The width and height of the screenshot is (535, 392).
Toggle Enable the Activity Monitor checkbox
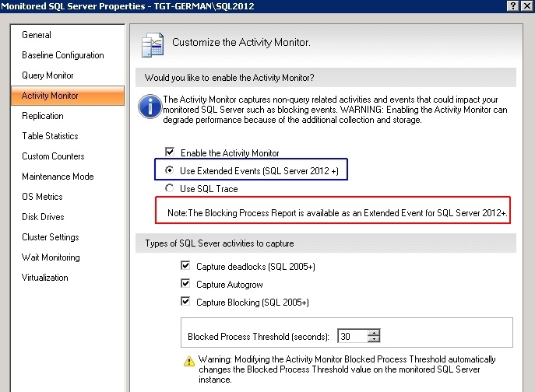click(x=170, y=152)
